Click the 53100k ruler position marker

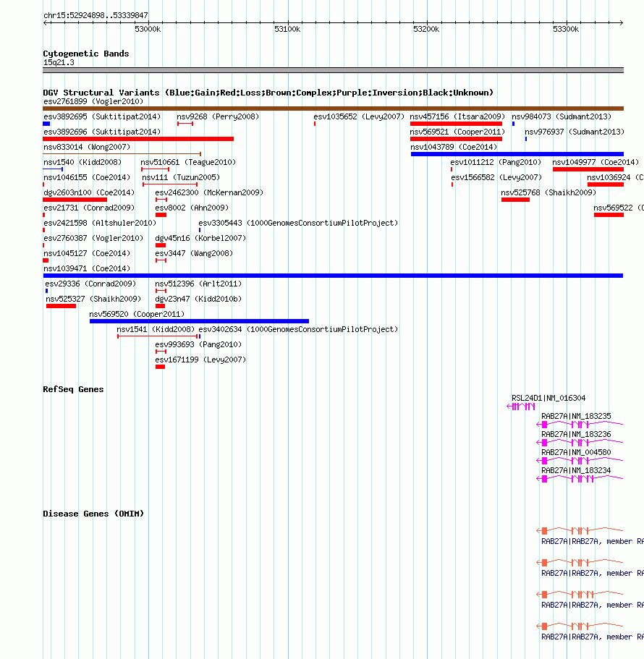pyautogui.click(x=287, y=29)
